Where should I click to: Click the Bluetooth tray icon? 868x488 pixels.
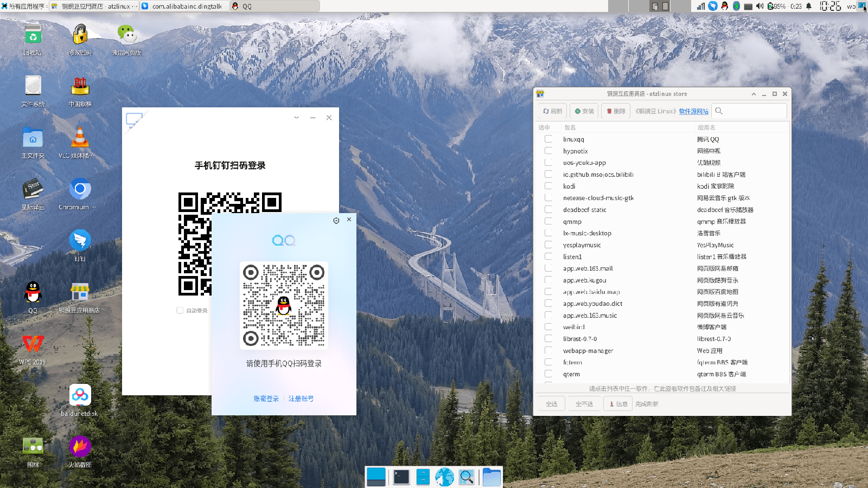click(736, 6)
